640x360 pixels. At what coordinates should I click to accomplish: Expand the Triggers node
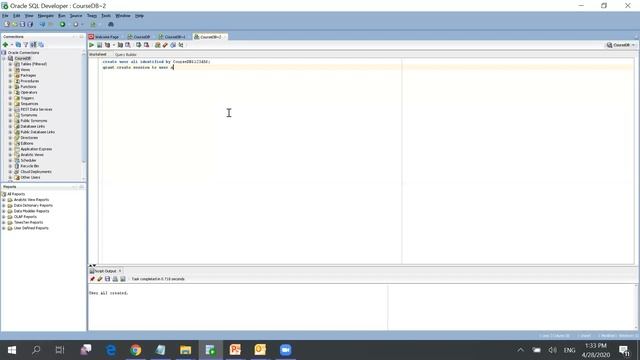pos(10,98)
